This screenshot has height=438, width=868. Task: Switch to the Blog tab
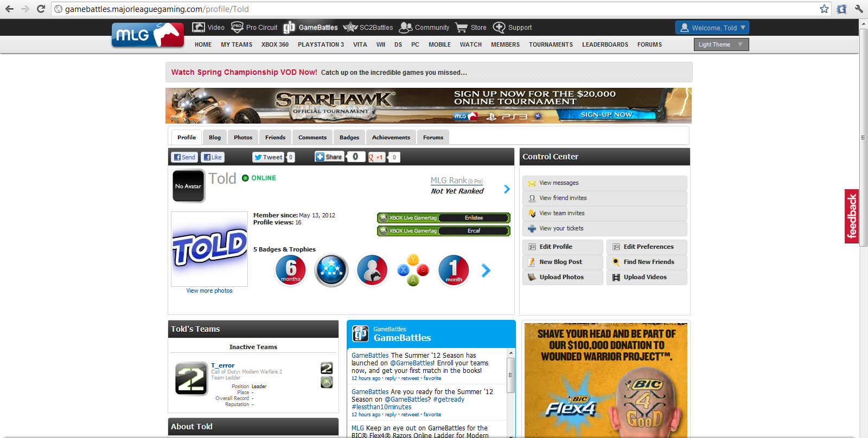point(215,137)
